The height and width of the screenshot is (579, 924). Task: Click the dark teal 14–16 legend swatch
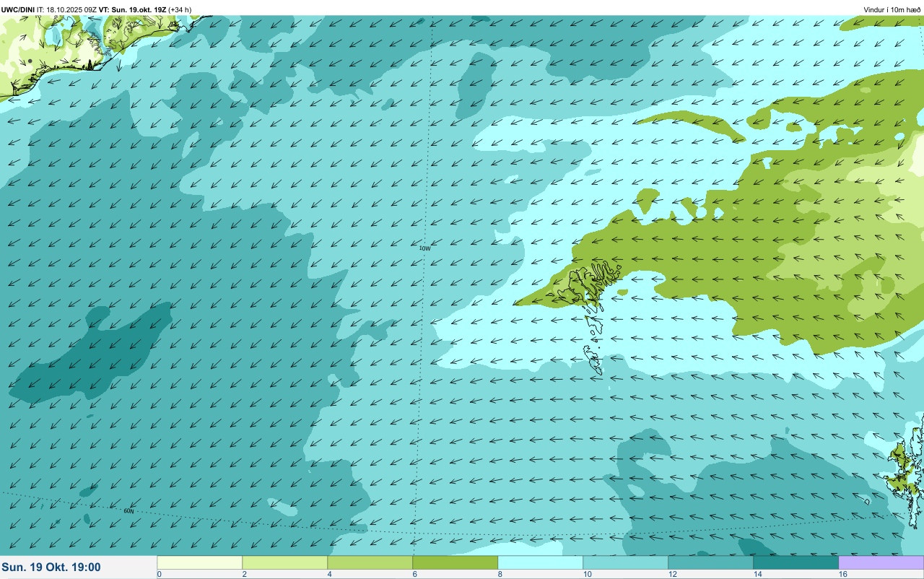point(796,562)
